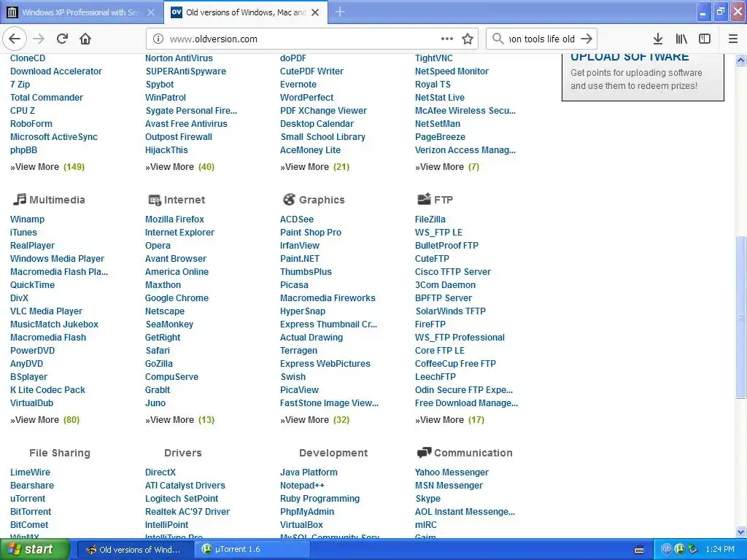Click the Communication chat bubbles icon

pos(424,452)
